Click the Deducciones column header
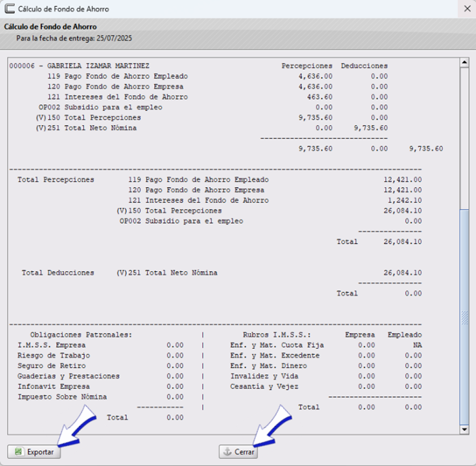The height and width of the screenshot is (466, 476). tap(364, 66)
